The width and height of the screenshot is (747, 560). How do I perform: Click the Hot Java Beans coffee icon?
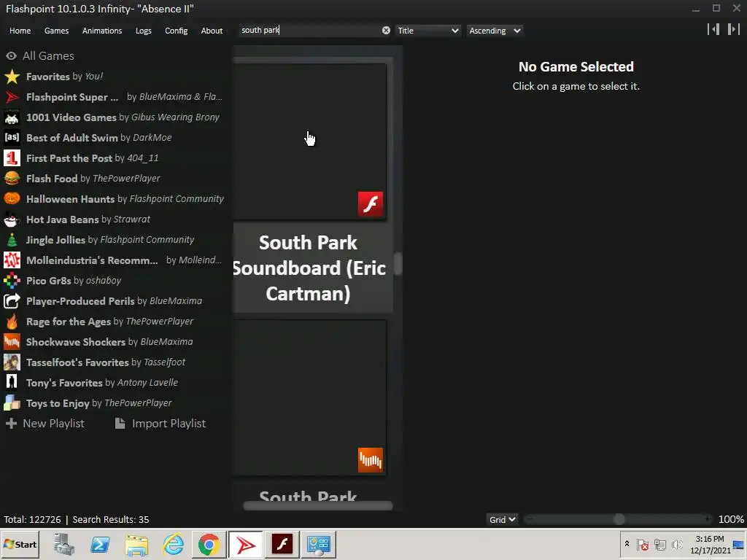click(12, 219)
